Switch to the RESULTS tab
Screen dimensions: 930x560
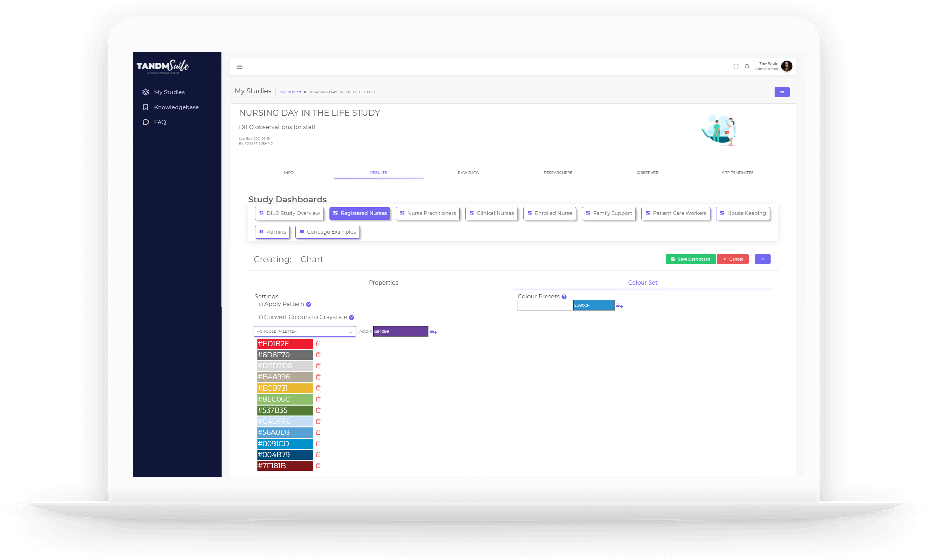pyautogui.click(x=378, y=173)
